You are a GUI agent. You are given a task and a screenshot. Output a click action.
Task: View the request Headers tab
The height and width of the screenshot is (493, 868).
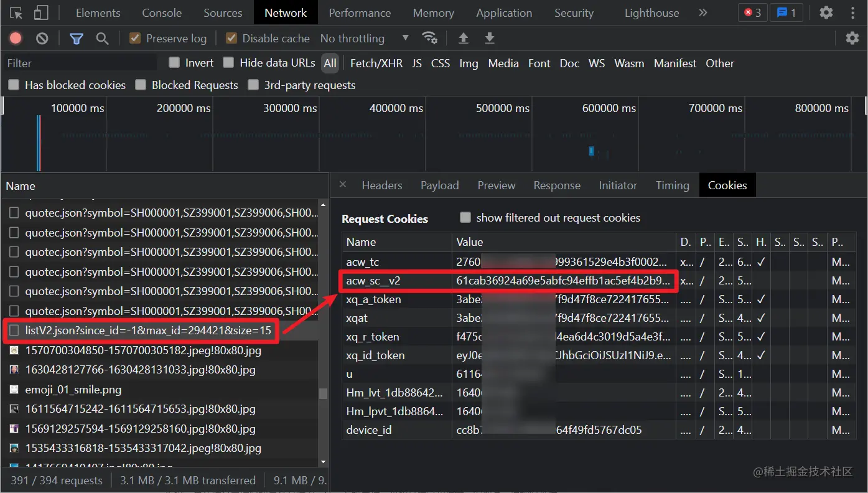382,185
